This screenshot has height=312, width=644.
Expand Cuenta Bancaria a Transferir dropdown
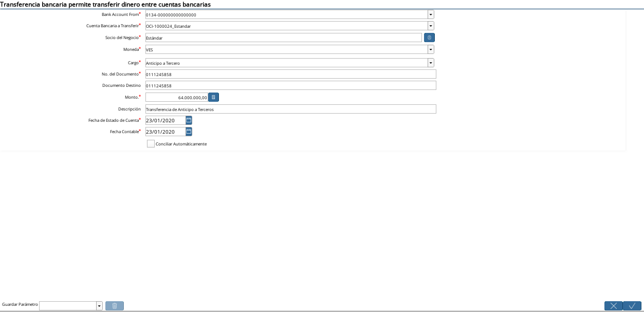tap(431, 26)
